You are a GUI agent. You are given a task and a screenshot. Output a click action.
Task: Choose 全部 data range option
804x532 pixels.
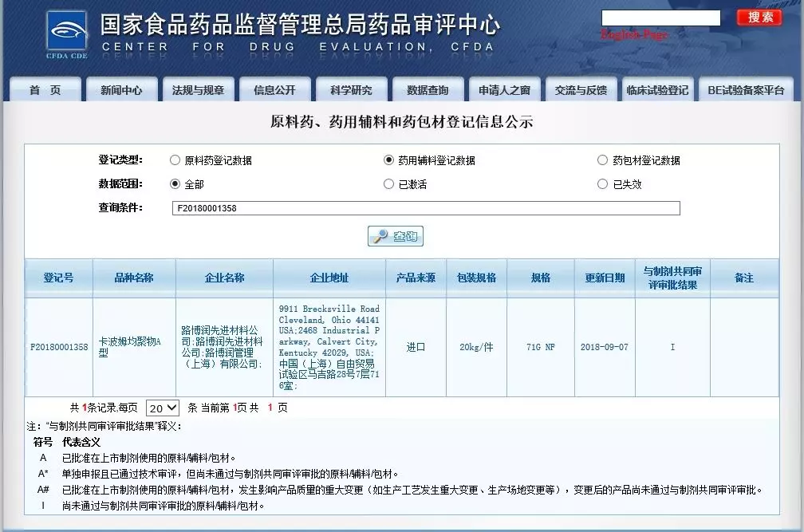pyautogui.click(x=175, y=184)
